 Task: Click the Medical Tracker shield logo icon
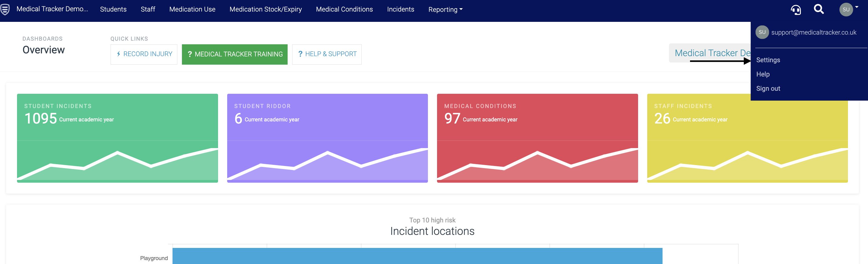pos(5,9)
